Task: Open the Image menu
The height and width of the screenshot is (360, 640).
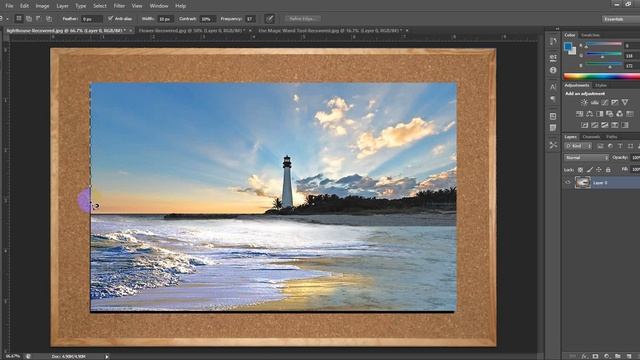Action: coord(42,6)
